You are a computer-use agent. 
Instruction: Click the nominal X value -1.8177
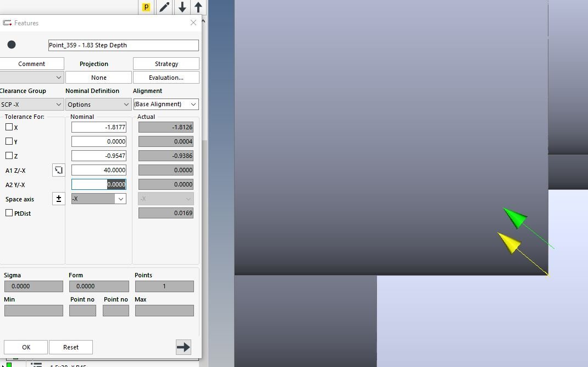tap(98, 127)
